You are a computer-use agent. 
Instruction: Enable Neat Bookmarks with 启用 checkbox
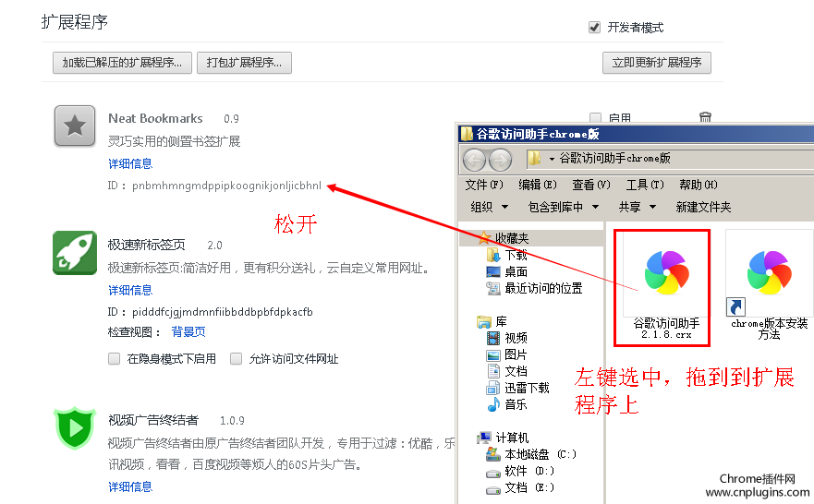coord(596,118)
